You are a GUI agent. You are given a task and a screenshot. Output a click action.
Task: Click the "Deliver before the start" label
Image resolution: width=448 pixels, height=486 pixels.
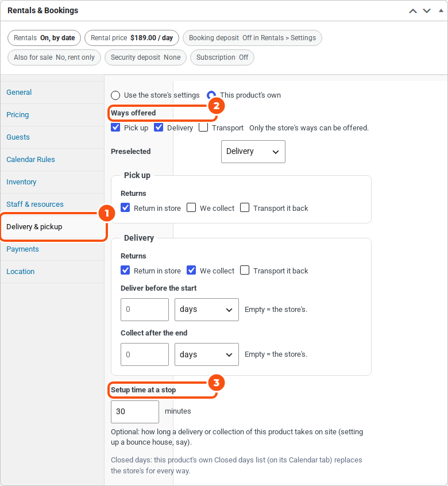point(159,288)
